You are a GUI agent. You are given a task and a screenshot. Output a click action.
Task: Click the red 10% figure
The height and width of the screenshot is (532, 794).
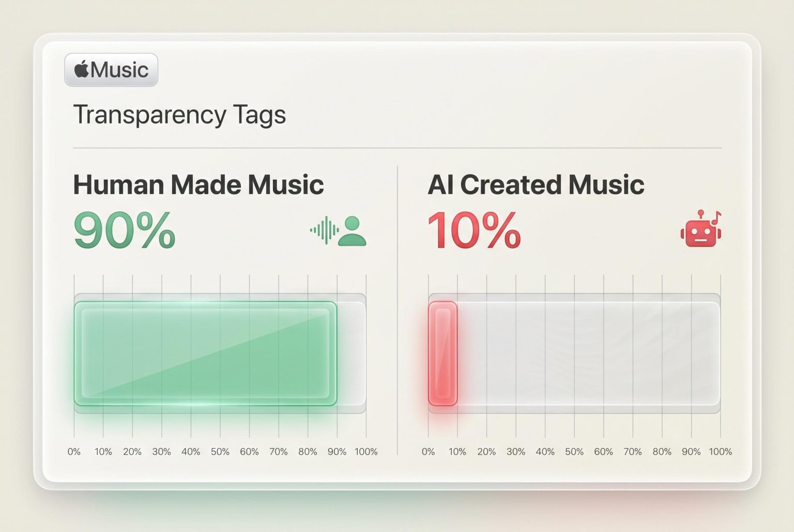pyautogui.click(x=474, y=231)
